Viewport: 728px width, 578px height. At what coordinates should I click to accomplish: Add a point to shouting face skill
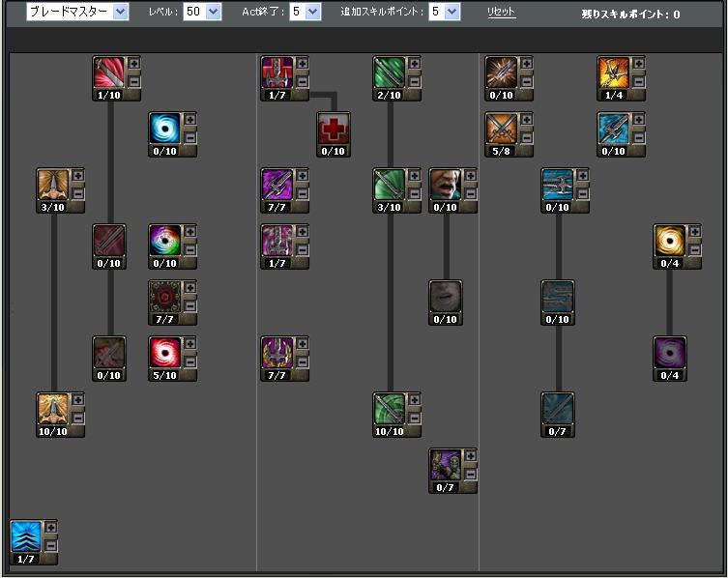pos(470,176)
